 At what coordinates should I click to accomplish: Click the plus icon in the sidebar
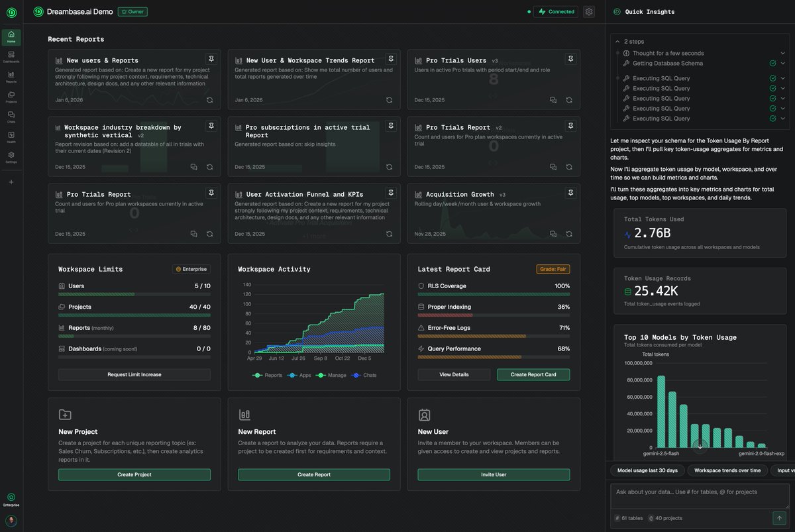tap(11, 182)
